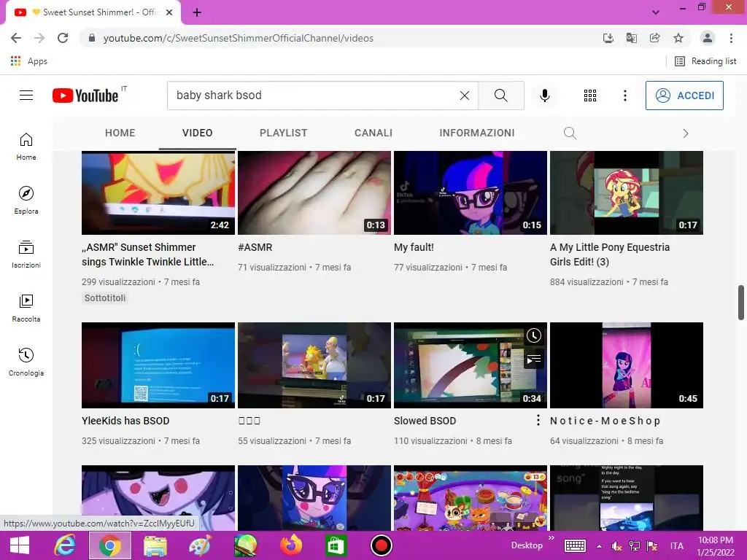This screenshot has width=747, height=560.
Task: Open the YouTube apps grid icon
Action: coord(589,96)
